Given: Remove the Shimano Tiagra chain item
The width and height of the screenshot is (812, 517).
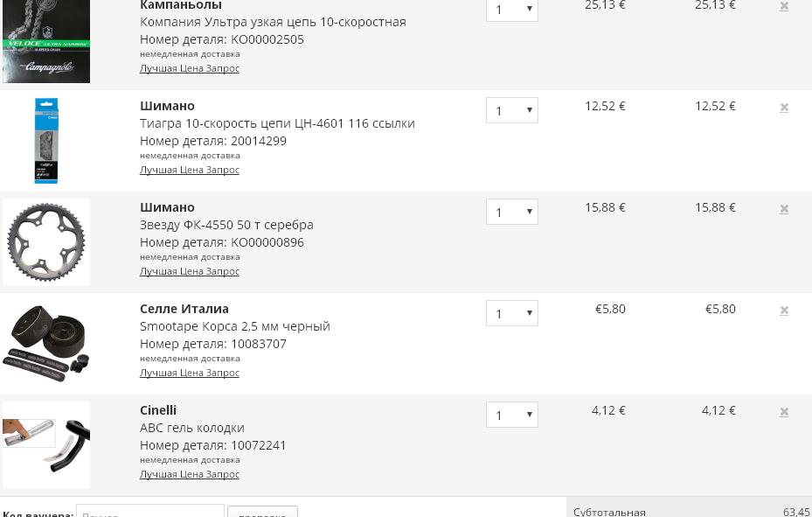Looking at the screenshot, I should pyautogui.click(x=784, y=108).
